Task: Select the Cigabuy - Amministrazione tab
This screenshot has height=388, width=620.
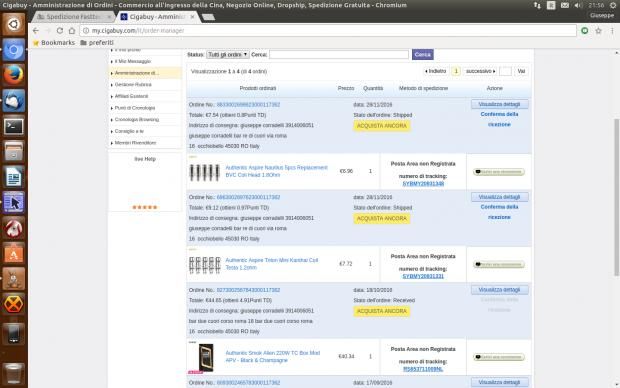Action: 157,17
